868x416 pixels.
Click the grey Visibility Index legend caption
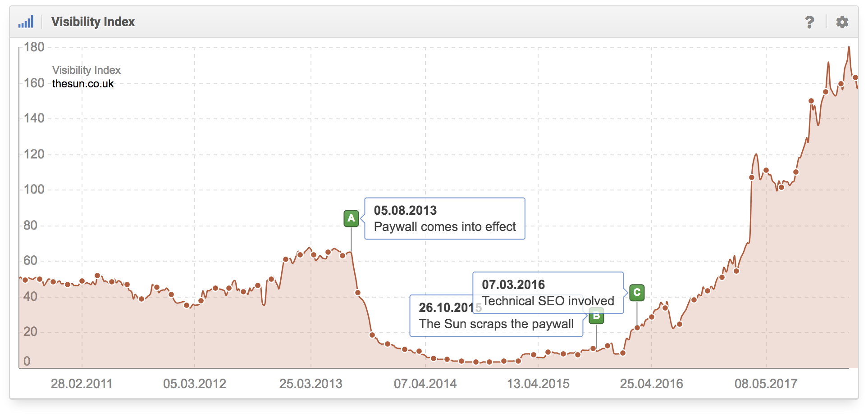[87, 70]
